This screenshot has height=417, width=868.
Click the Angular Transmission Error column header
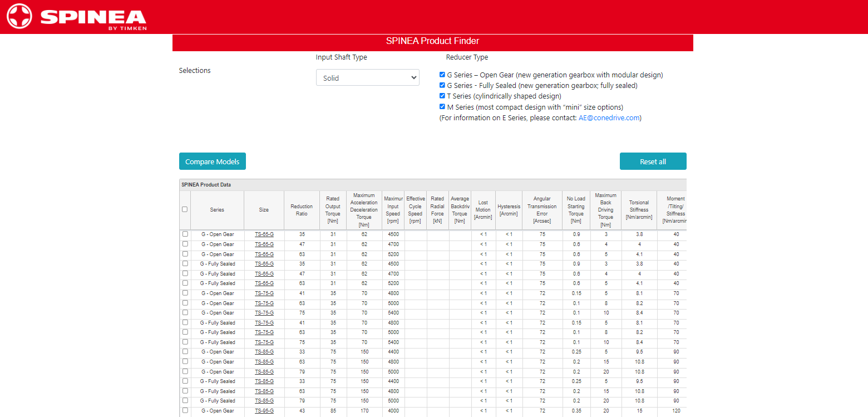(x=542, y=210)
